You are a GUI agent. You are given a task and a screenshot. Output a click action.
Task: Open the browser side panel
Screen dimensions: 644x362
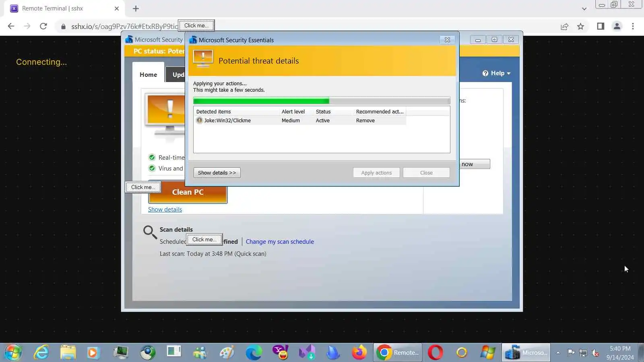point(601,26)
